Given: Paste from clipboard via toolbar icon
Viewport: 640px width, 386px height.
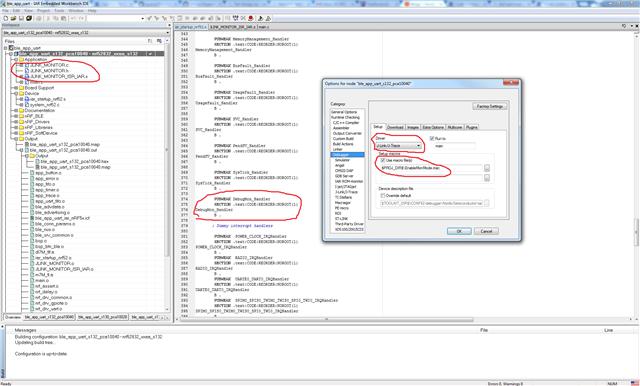Looking at the screenshot, I should [x=63, y=18].
